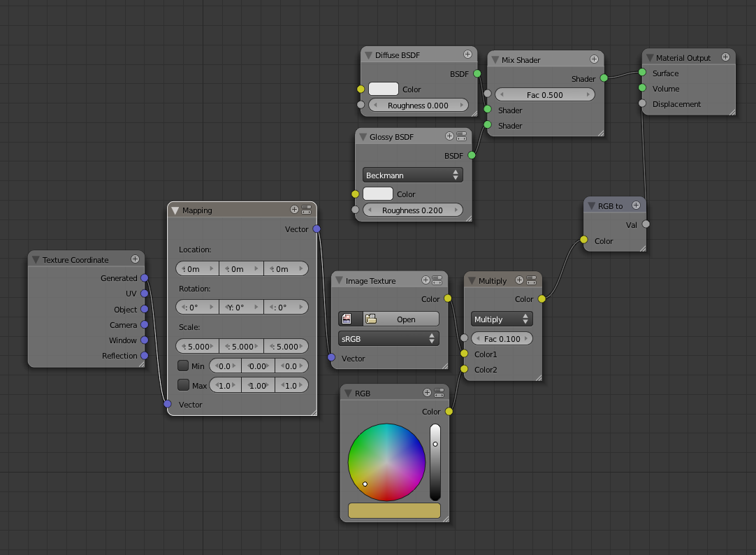Viewport: 756px width, 555px height.
Task: Click the Fac 0.500 slider on Mix Shader
Action: coord(545,94)
